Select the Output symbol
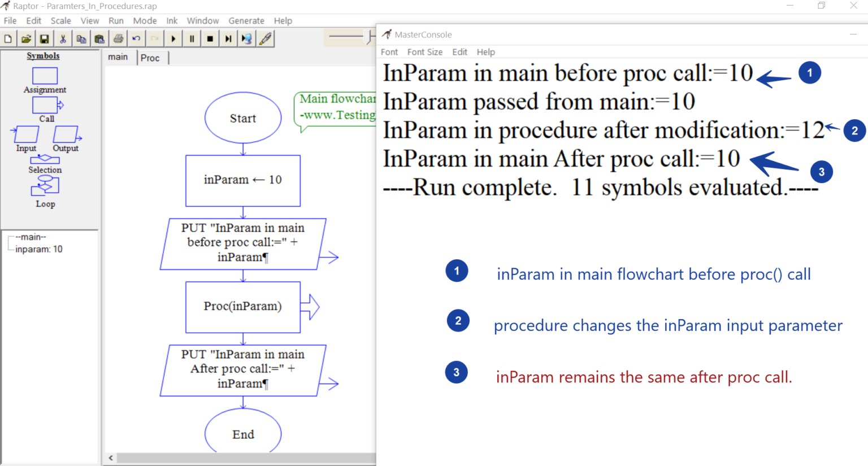Viewport: 868px width, 466px height. (66, 135)
